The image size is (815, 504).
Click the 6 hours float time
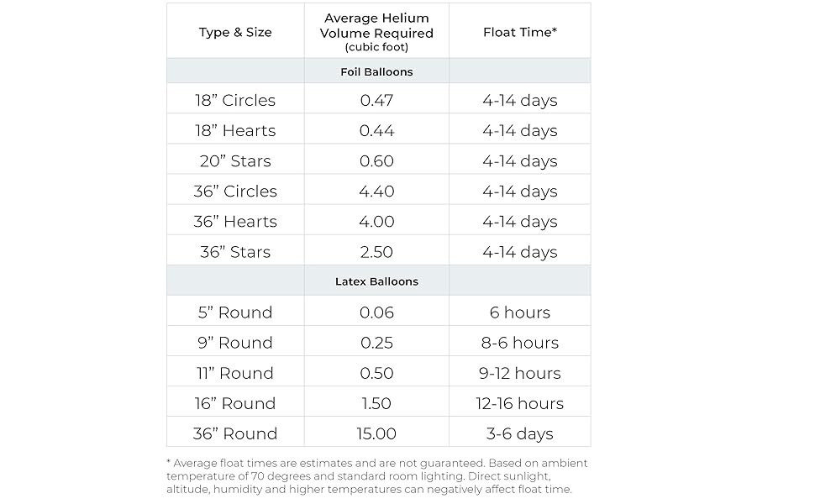(x=520, y=312)
